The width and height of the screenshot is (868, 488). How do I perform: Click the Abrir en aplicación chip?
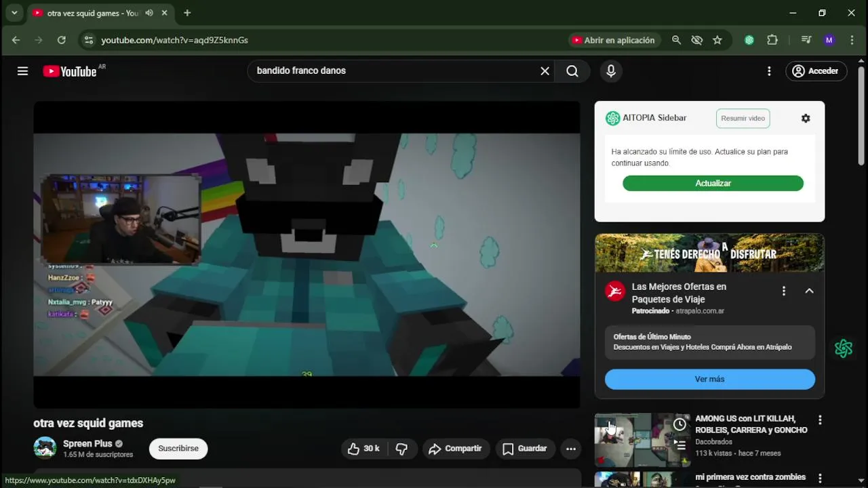point(614,41)
